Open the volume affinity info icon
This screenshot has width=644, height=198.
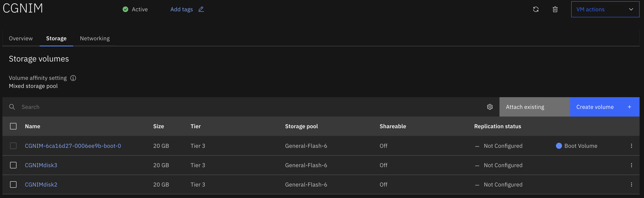pos(73,78)
